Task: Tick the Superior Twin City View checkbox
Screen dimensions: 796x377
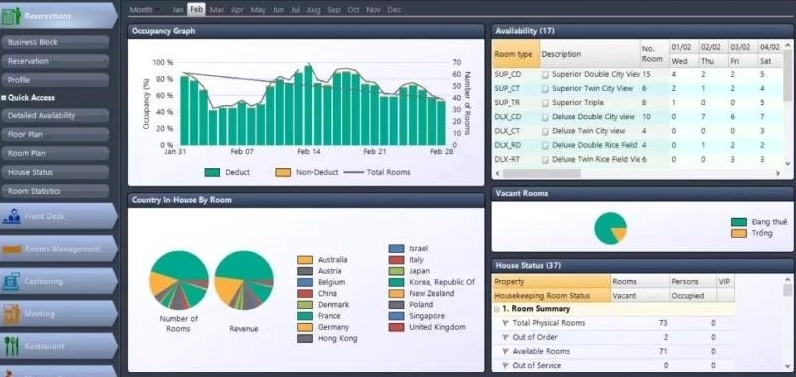Action: click(545, 89)
